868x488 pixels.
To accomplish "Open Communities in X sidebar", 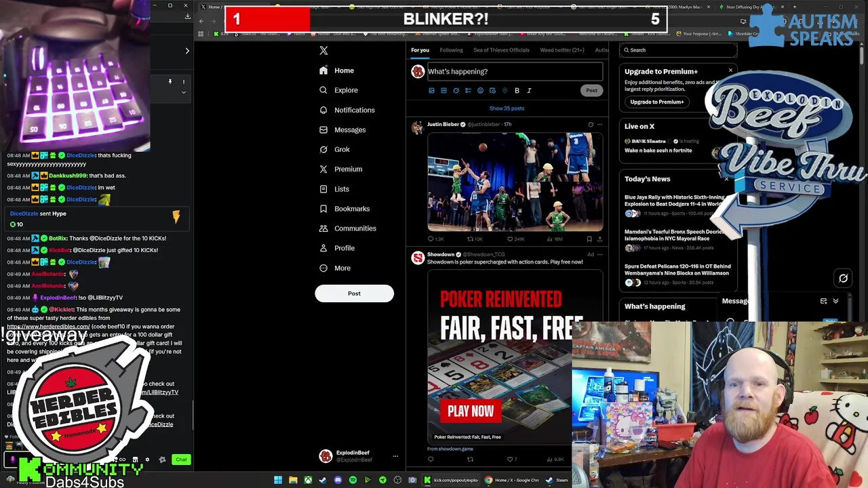I will [x=347, y=228].
